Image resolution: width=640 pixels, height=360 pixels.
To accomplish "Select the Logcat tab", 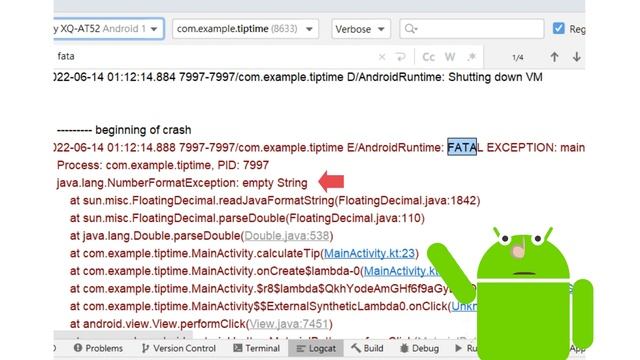I will [x=316, y=348].
